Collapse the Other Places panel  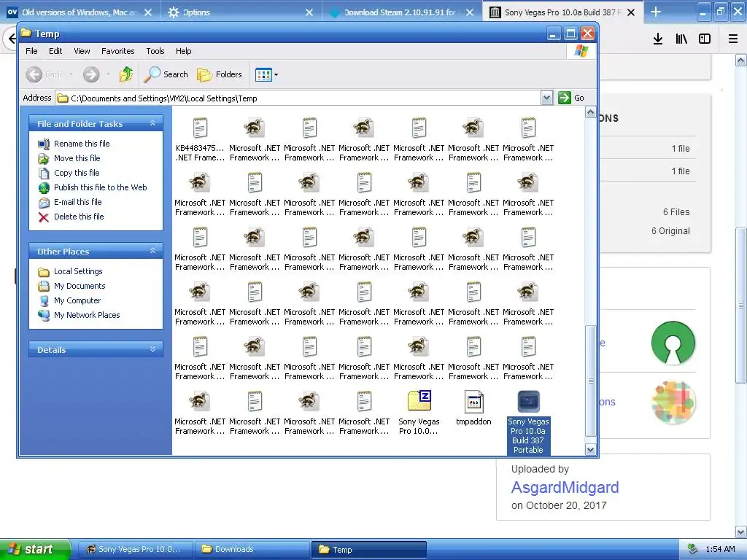pos(152,251)
